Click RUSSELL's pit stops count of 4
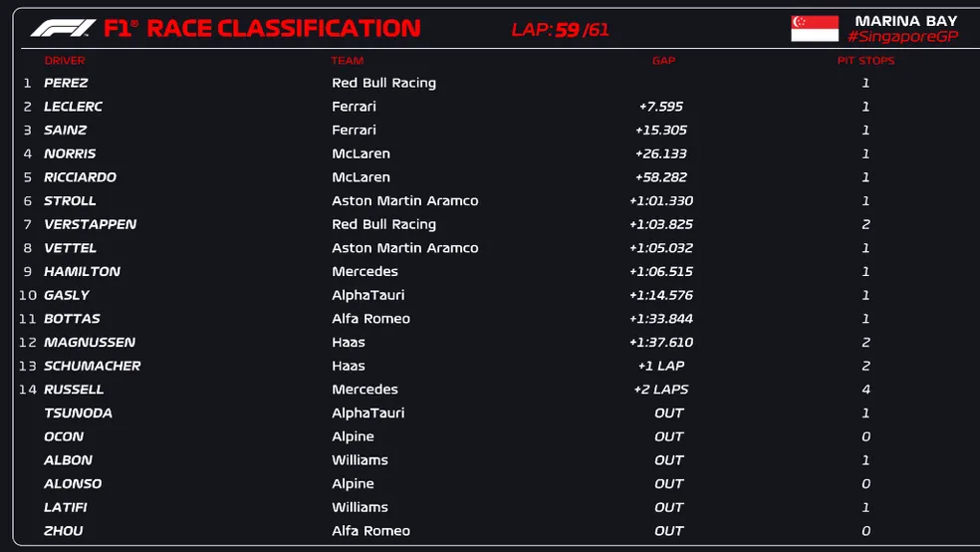Viewport: 980px width, 552px height. (x=865, y=390)
